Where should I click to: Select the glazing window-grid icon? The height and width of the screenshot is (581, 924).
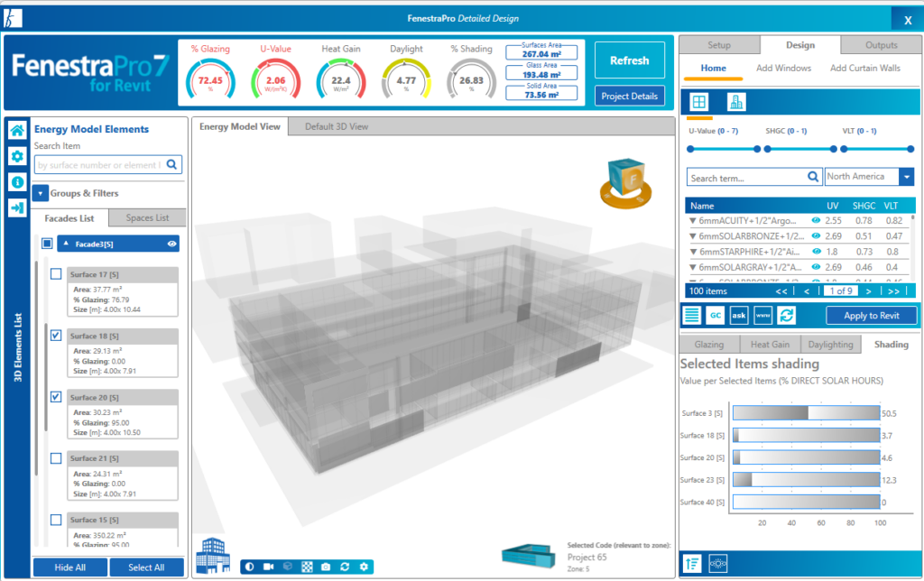[x=699, y=102]
